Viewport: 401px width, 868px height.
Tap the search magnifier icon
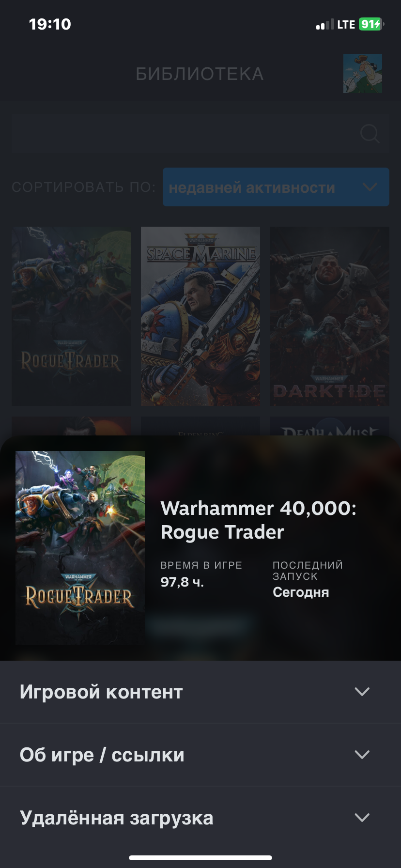coord(370,134)
